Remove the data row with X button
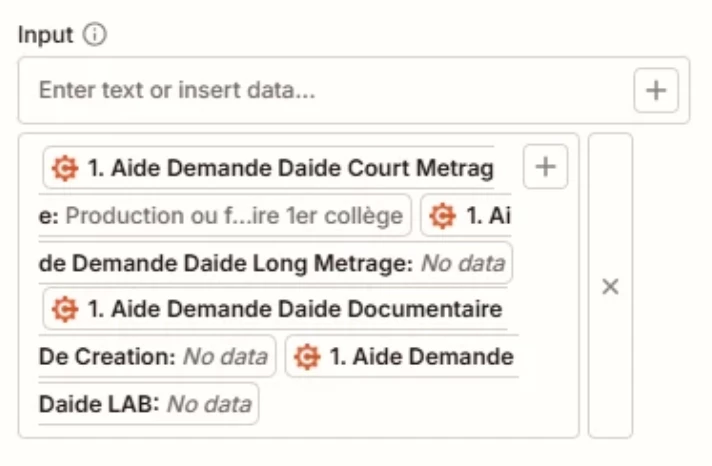This screenshot has height=466, width=712. pyautogui.click(x=610, y=287)
